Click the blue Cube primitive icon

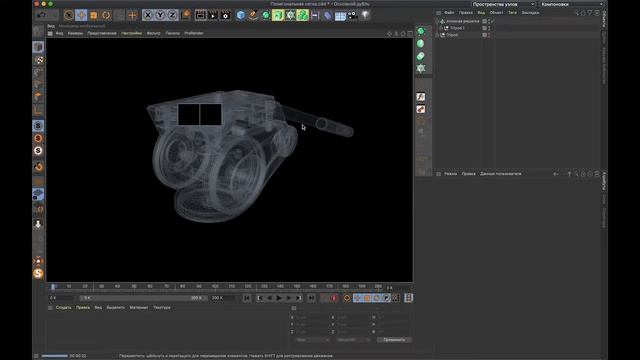[x=241, y=16]
